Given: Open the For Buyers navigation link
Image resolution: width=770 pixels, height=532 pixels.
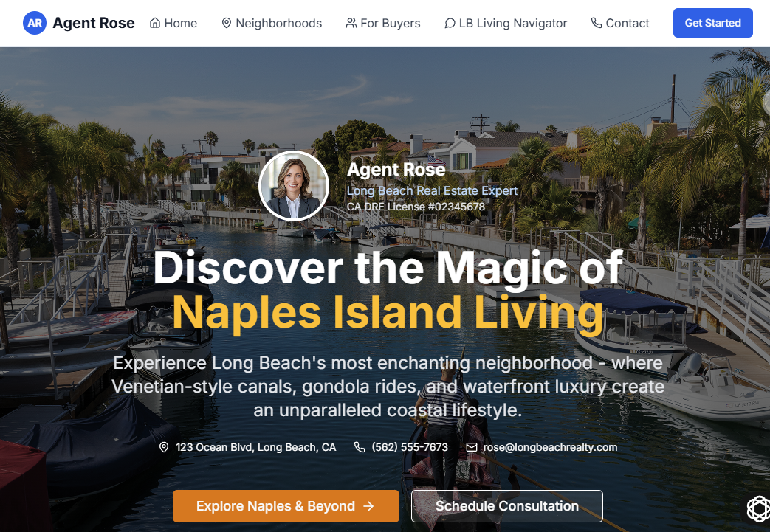Looking at the screenshot, I should pyautogui.click(x=383, y=23).
